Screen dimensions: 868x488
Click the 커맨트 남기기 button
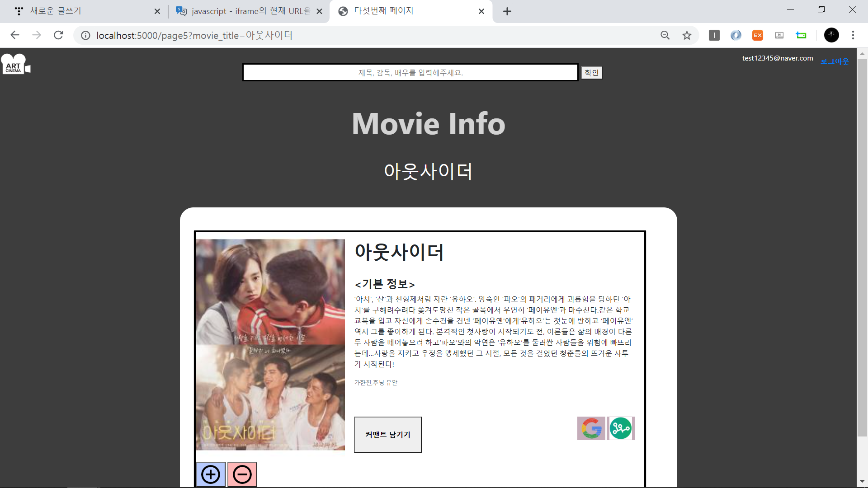pos(387,434)
